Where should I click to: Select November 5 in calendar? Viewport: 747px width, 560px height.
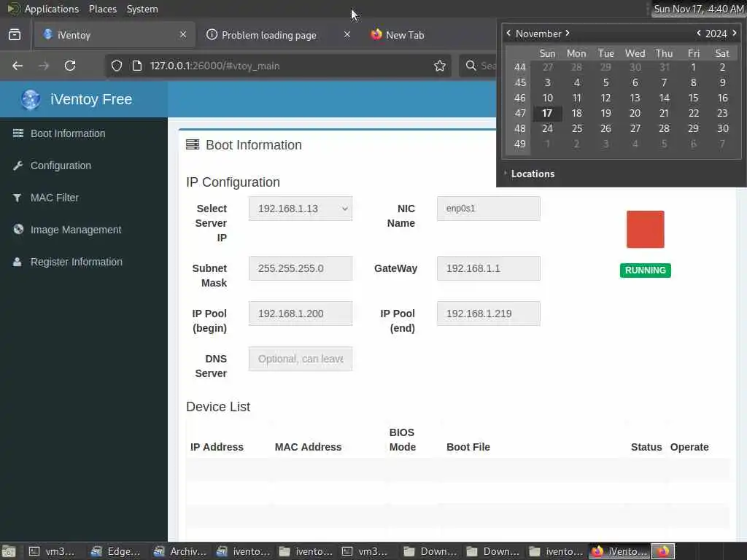click(605, 82)
